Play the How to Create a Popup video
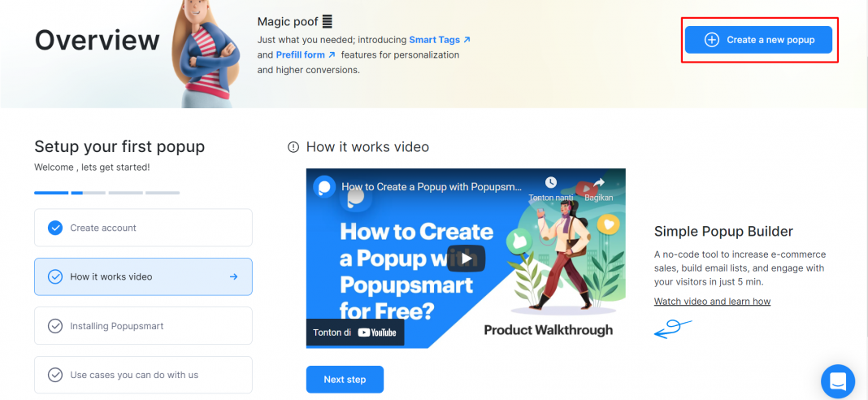This screenshot has height=400, width=868. click(x=467, y=259)
